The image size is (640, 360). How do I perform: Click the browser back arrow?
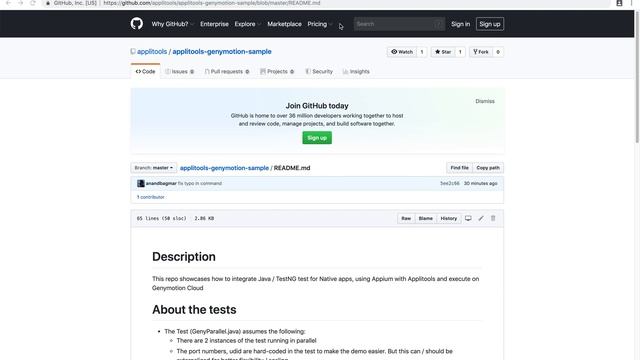8,3
